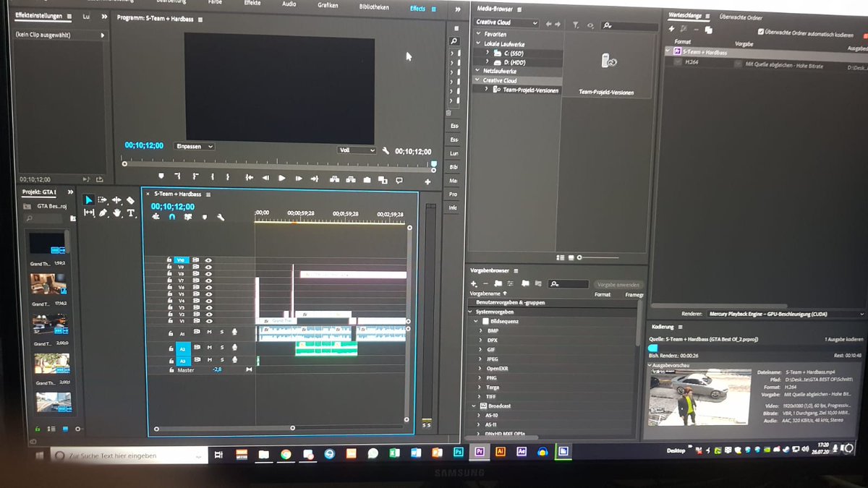Open Voll playback resolution dropdown
Screen dimensions: 868x488
(357, 150)
